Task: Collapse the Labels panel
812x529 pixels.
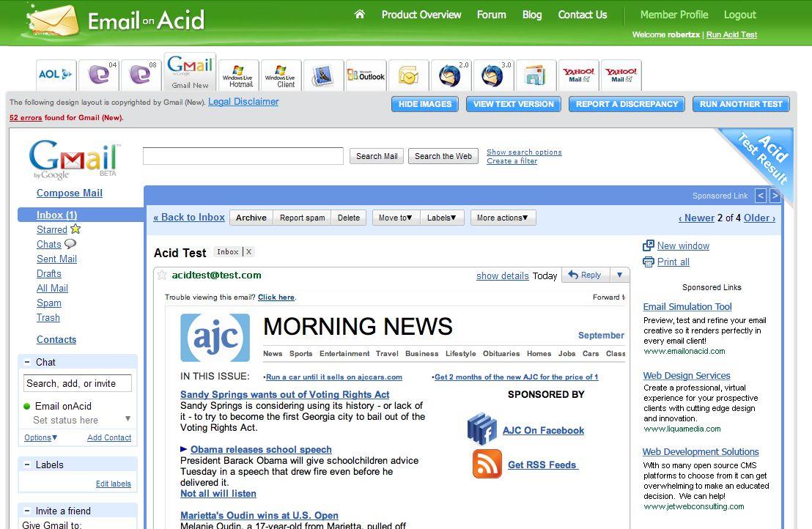Action: coord(27,465)
